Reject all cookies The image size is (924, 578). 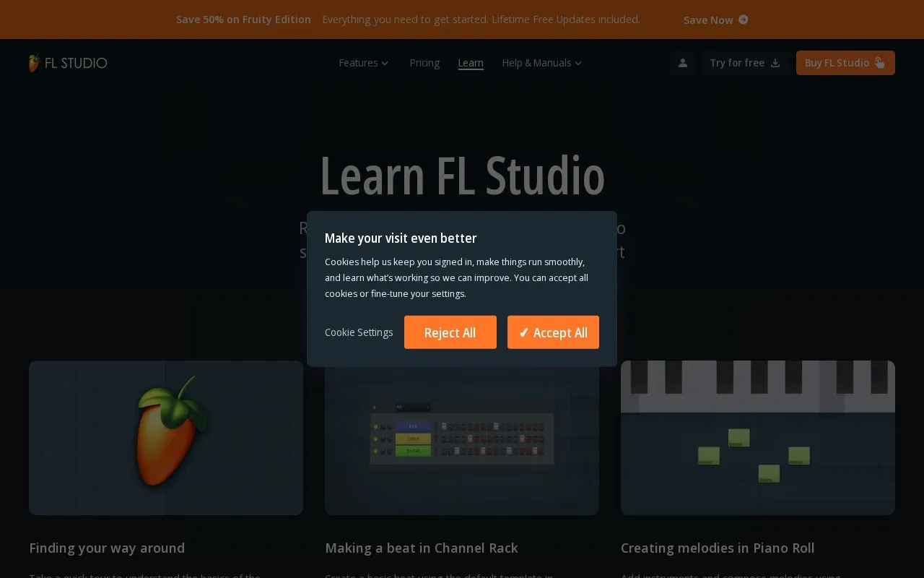coord(450,332)
